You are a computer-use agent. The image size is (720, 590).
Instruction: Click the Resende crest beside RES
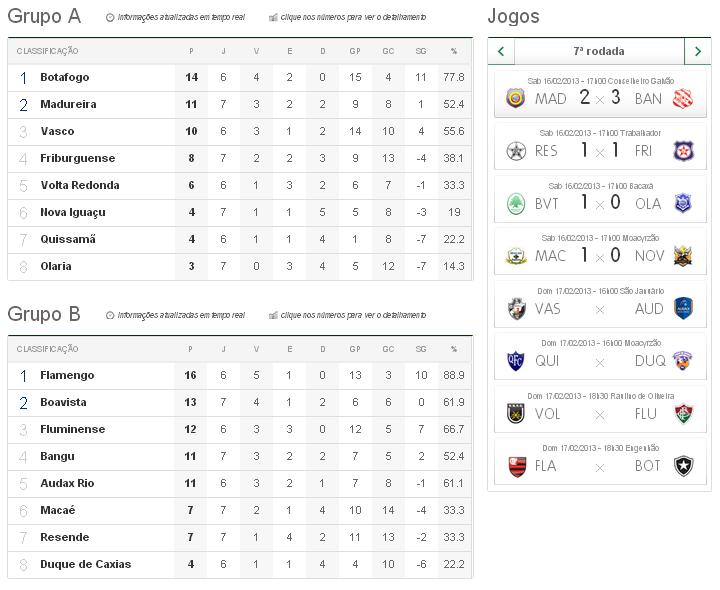(516, 151)
